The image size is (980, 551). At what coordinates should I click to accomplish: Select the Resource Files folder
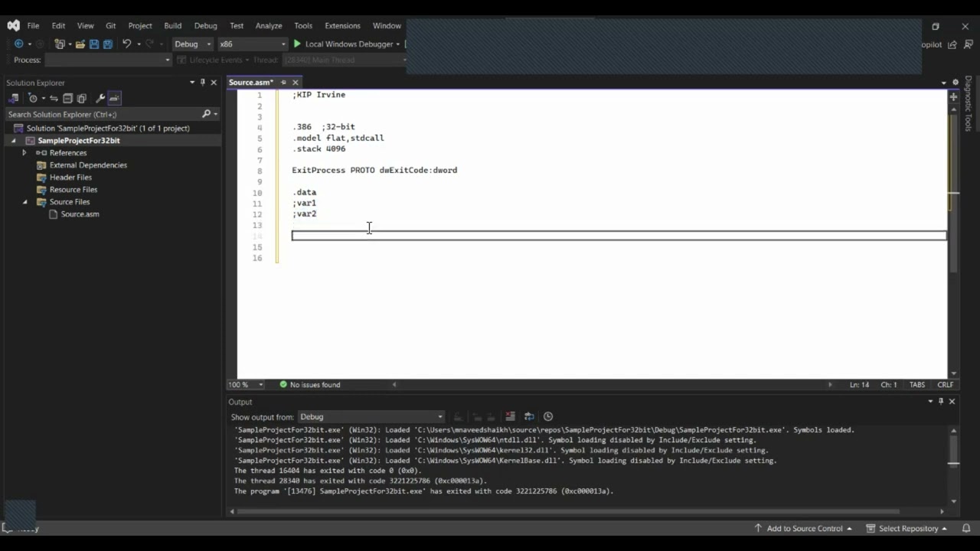click(x=73, y=190)
